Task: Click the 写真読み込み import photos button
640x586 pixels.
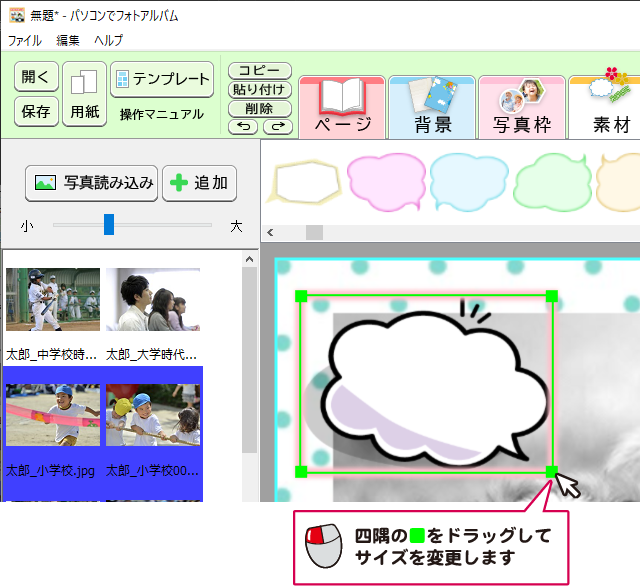Action: tap(91, 183)
